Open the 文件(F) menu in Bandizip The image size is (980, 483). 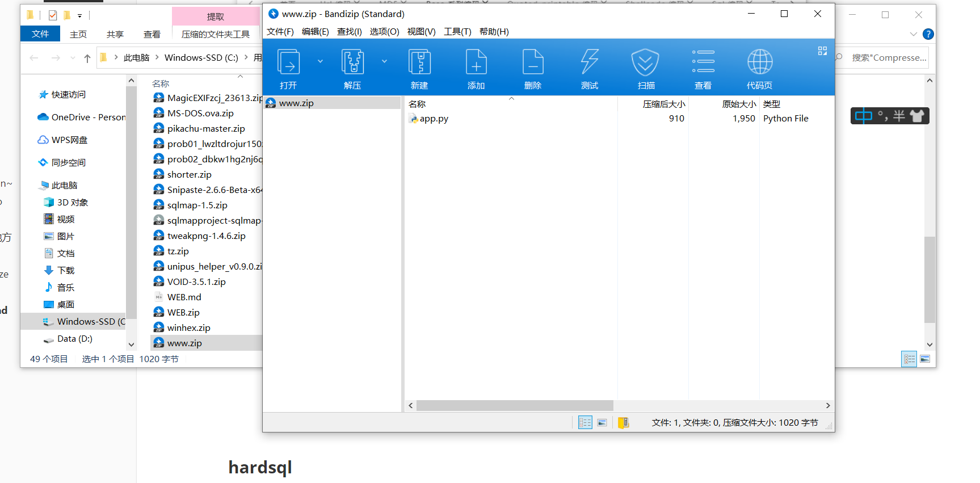280,32
